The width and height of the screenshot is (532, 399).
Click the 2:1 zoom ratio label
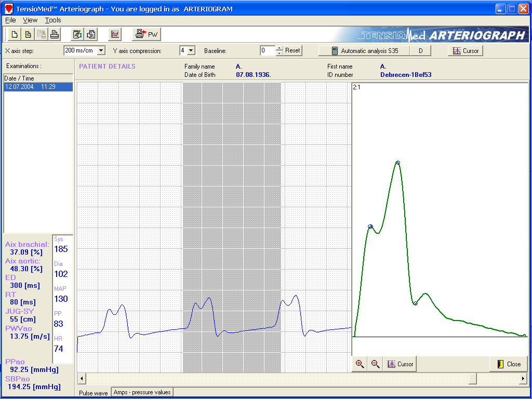pos(356,87)
